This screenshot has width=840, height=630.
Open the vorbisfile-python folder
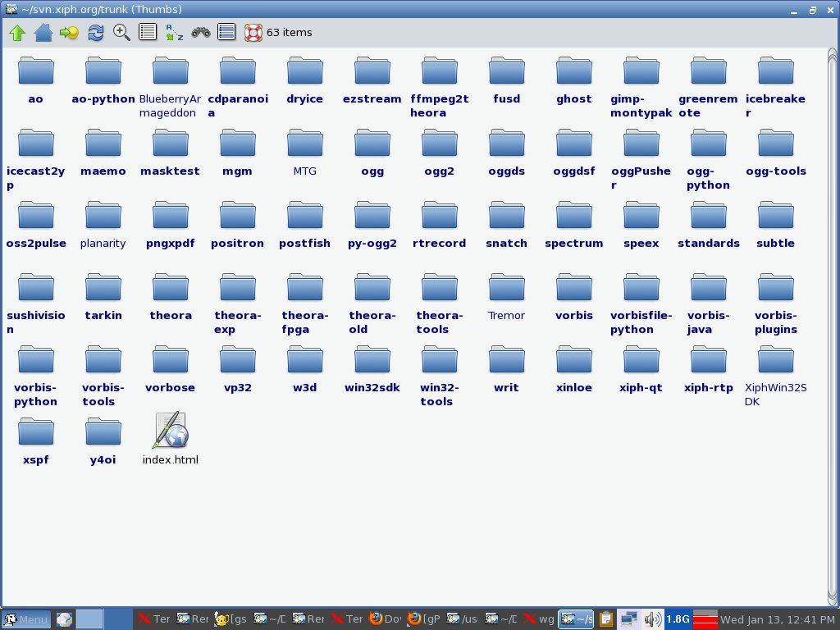coord(641,304)
